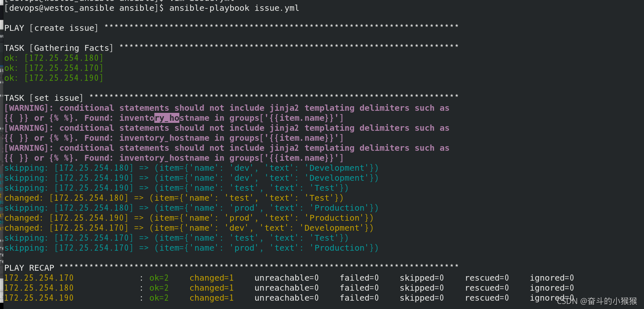Screen dimensions: 644x309
Task: Click 'skipped=0' in the 172.25.254.170 recap row
Action: click(x=422, y=278)
